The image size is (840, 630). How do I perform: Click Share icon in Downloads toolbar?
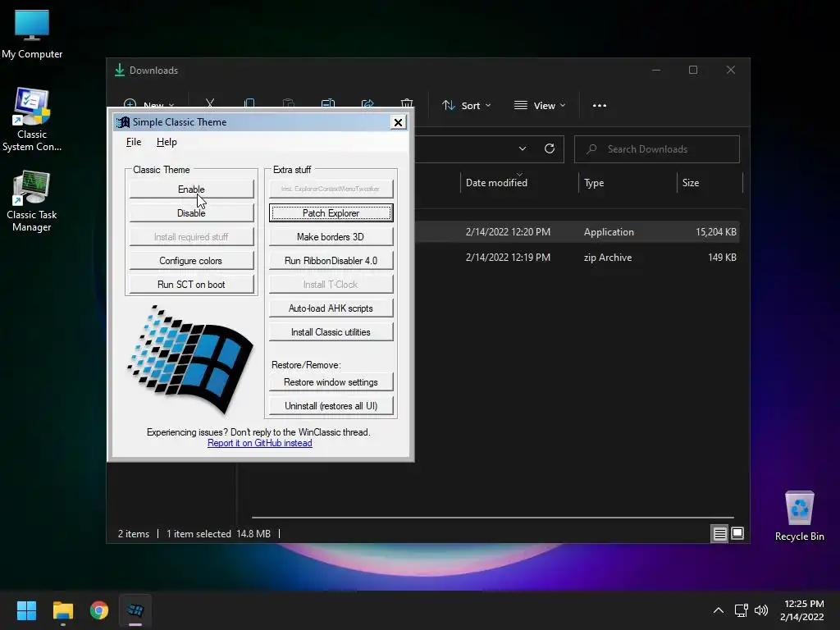pyautogui.click(x=367, y=103)
